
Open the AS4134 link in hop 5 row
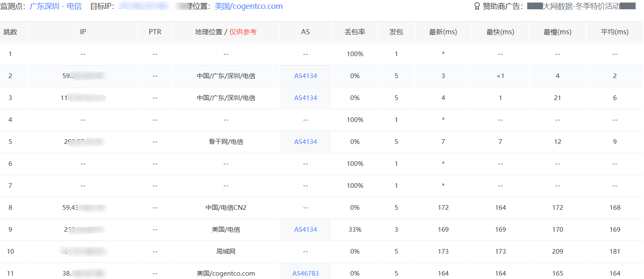click(x=306, y=142)
